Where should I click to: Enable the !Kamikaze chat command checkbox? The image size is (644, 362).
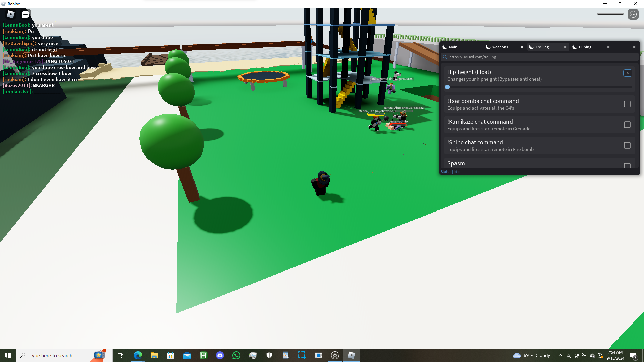coord(627,125)
